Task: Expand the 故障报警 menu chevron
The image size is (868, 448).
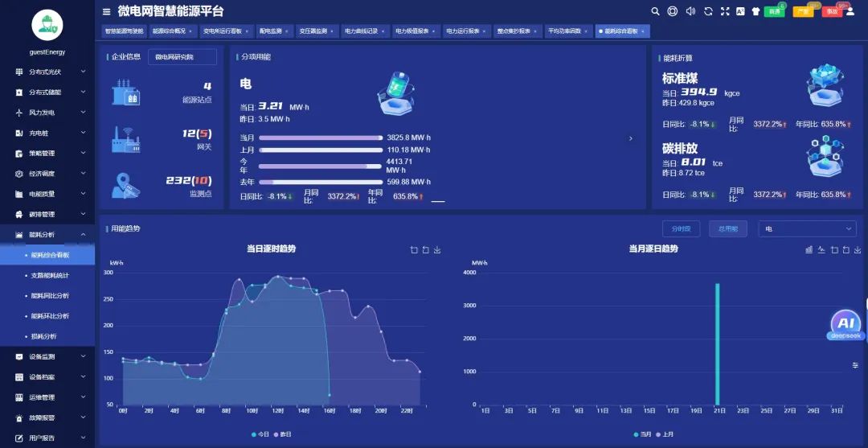Action: pos(83,417)
